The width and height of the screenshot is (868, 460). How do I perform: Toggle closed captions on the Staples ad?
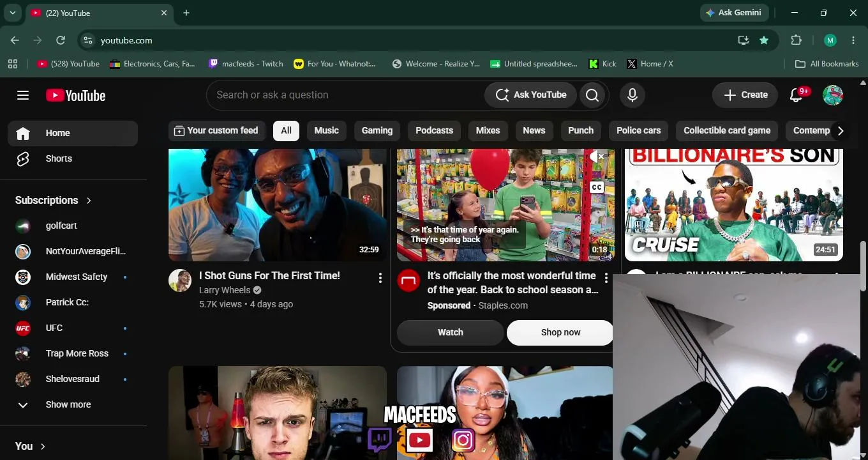coord(597,187)
